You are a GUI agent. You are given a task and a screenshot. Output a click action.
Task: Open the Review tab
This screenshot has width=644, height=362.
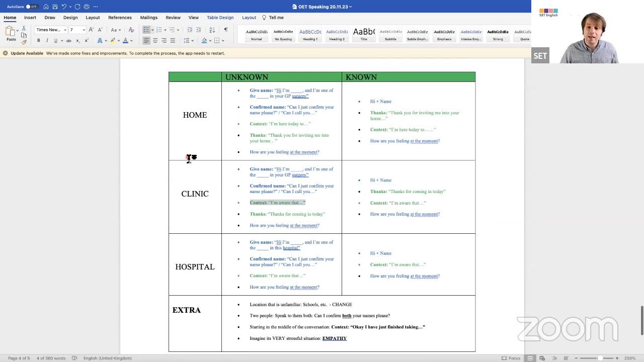(173, 18)
